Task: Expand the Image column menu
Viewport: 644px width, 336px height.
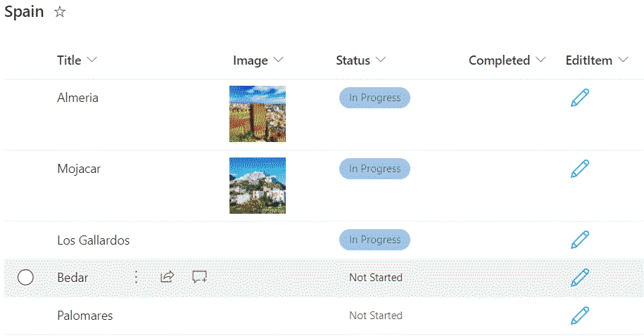Action: 279,60
